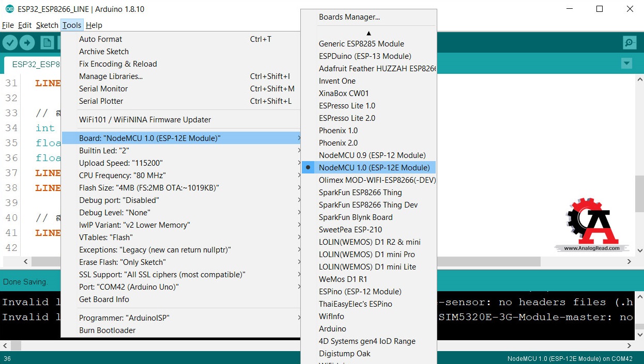Click status text "NodeMCU 1.0 (ESP-12E Module) on COM42"
Screen dimensions: 644x364
point(570,359)
